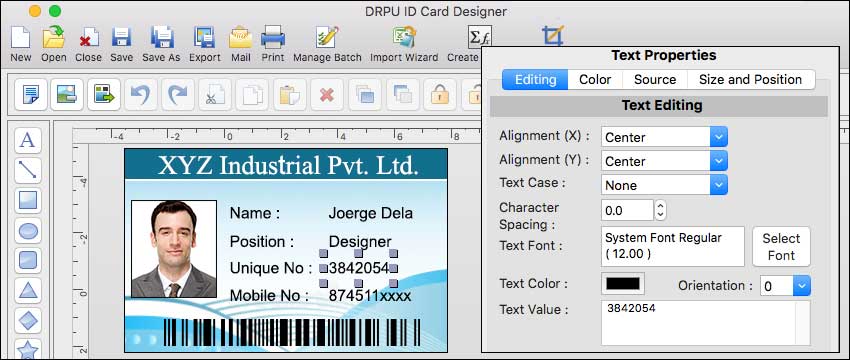Viewport: 850px width, 360px height.
Task: Select the crop tool icon
Action: 552,36
